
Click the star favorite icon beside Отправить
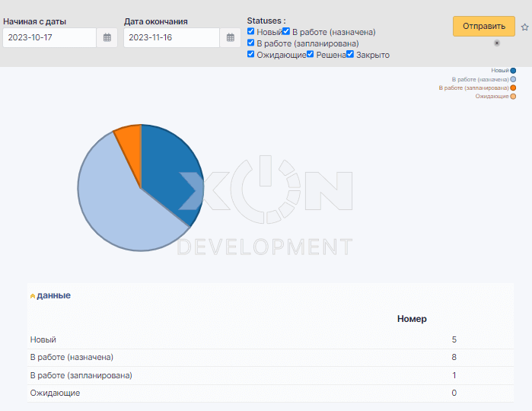point(524,27)
